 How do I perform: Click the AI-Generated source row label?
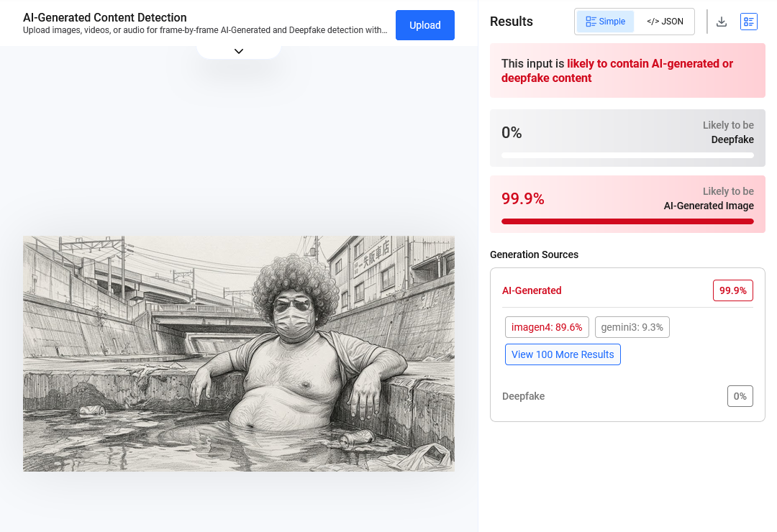tap(531, 290)
